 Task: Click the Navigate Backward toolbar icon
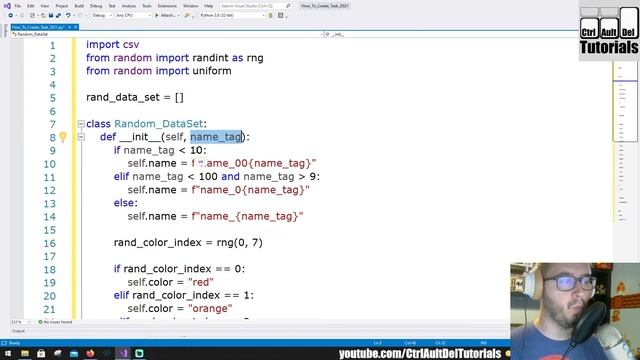pos(11,16)
